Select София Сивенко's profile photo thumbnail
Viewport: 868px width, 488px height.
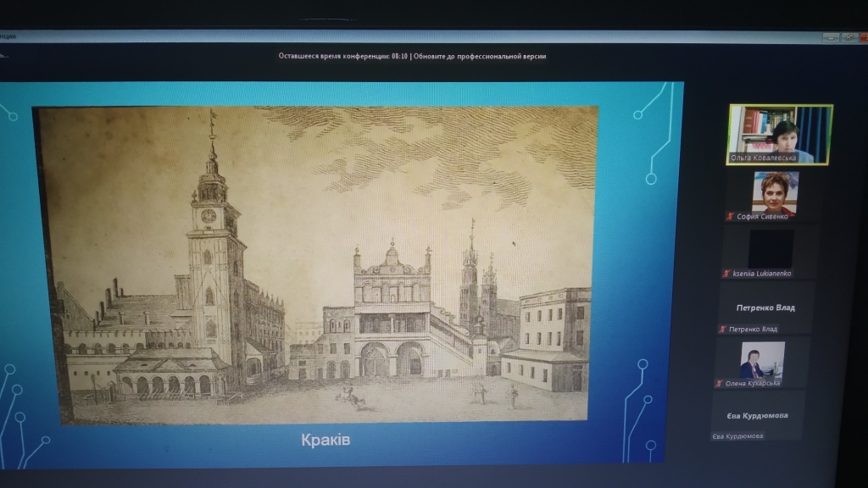[775, 193]
